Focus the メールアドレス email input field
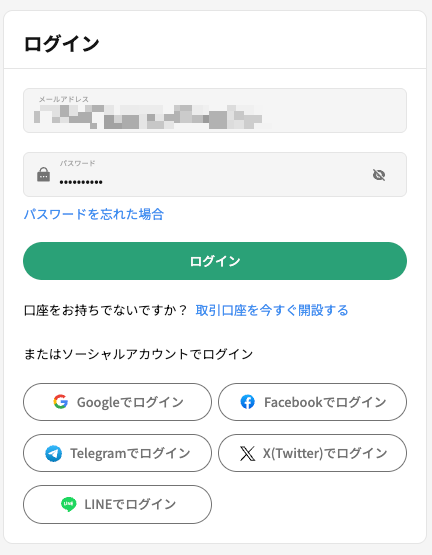The width and height of the screenshot is (432, 555). coord(215,110)
